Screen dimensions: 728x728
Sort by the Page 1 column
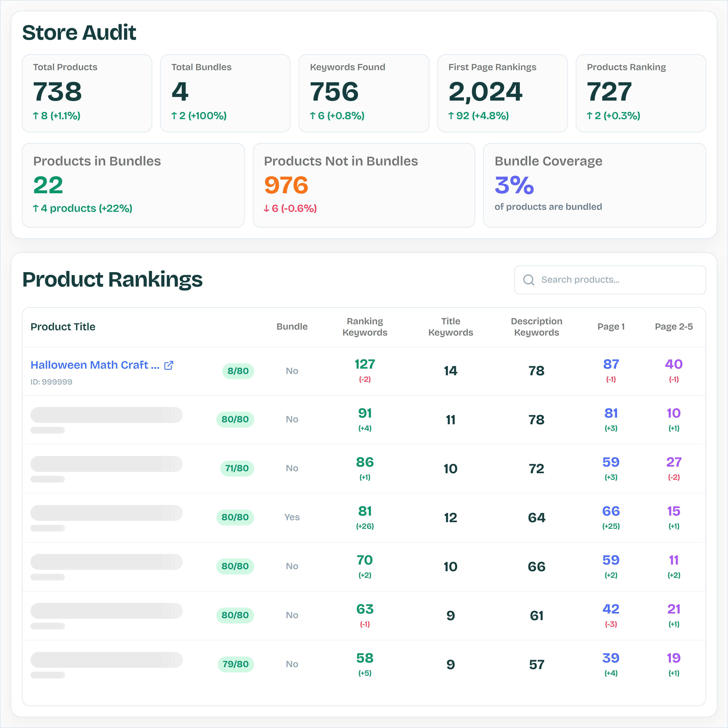(x=611, y=327)
